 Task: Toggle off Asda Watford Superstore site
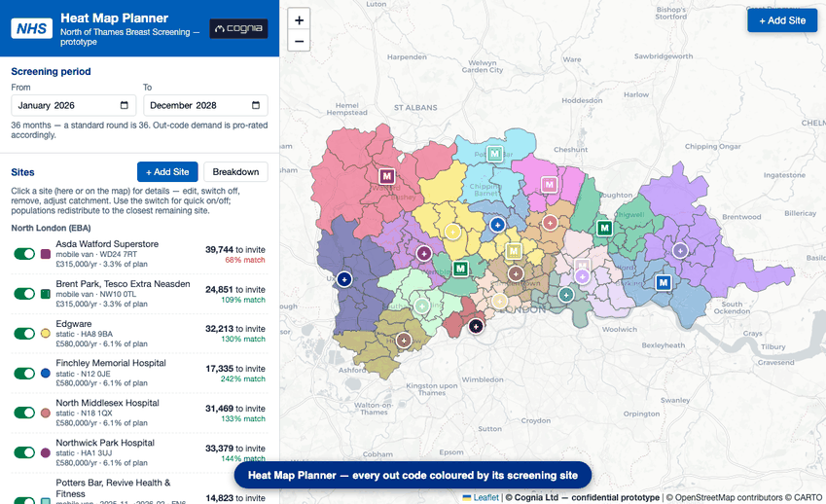[x=24, y=254]
